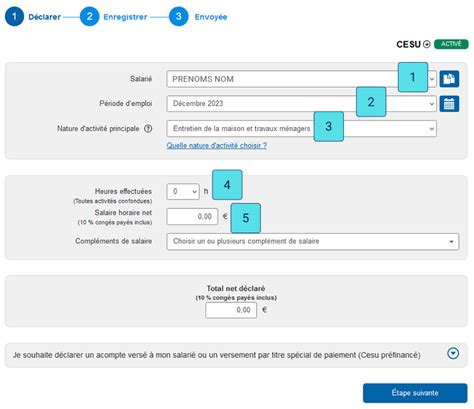This screenshot has width=474, height=409.
Task: Click the green ACTIVÉ badge
Action: tap(451, 44)
